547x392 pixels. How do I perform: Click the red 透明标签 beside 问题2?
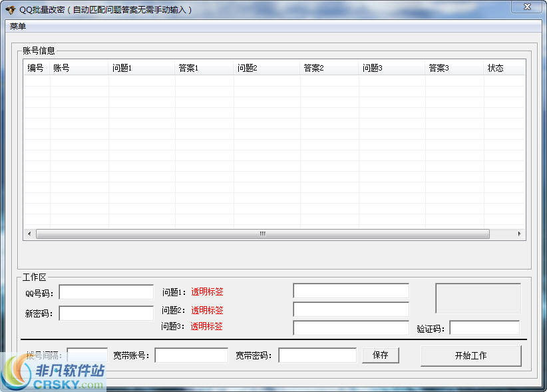[207, 310]
